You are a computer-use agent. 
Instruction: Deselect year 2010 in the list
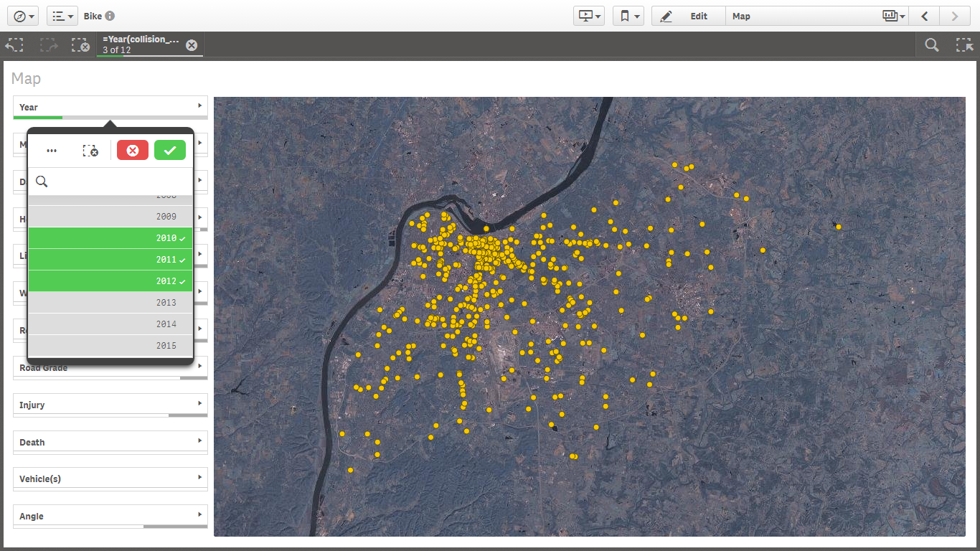[110, 238]
